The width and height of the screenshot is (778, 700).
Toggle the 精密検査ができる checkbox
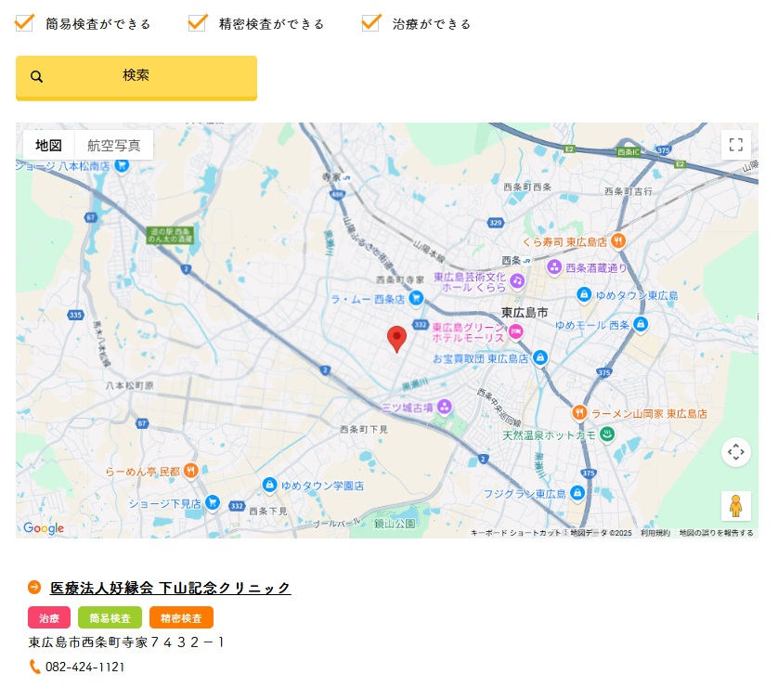tap(198, 23)
